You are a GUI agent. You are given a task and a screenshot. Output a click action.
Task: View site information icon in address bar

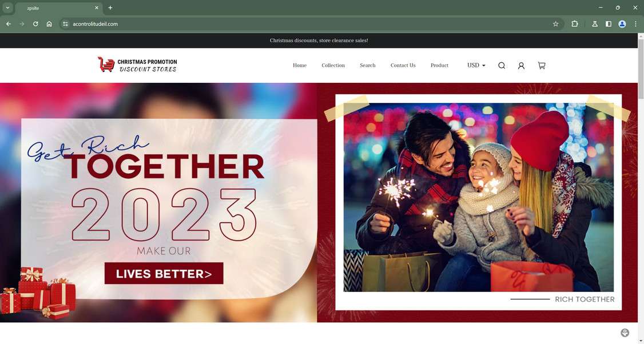(65, 24)
